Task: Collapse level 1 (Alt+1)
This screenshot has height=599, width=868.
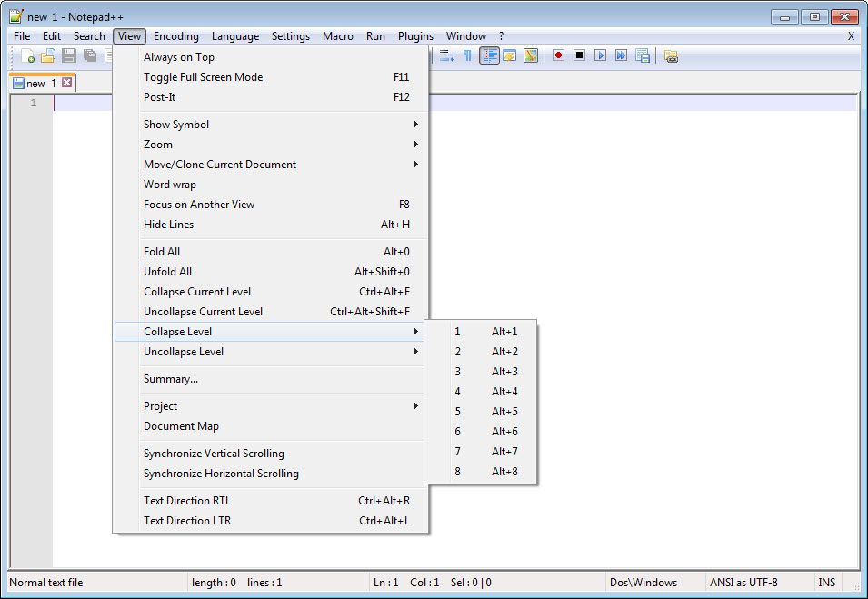Action: tap(481, 332)
